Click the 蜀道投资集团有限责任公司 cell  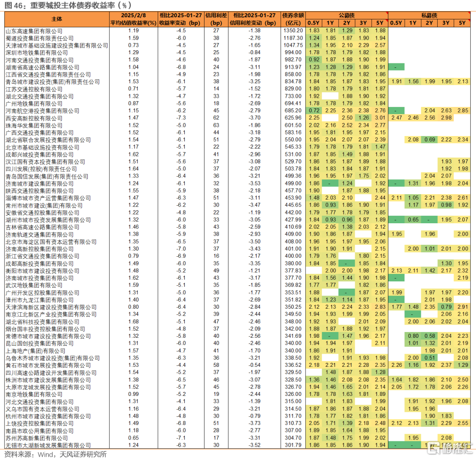pos(40,38)
